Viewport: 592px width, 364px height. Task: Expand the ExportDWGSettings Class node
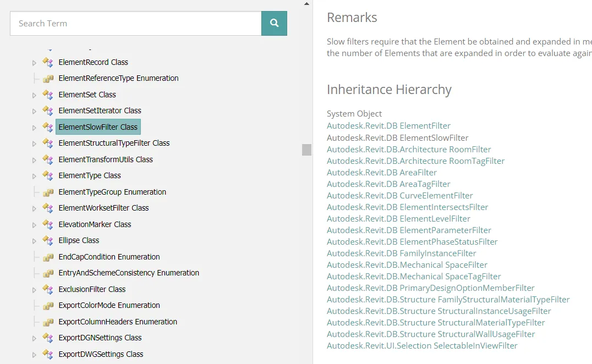pos(34,355)
